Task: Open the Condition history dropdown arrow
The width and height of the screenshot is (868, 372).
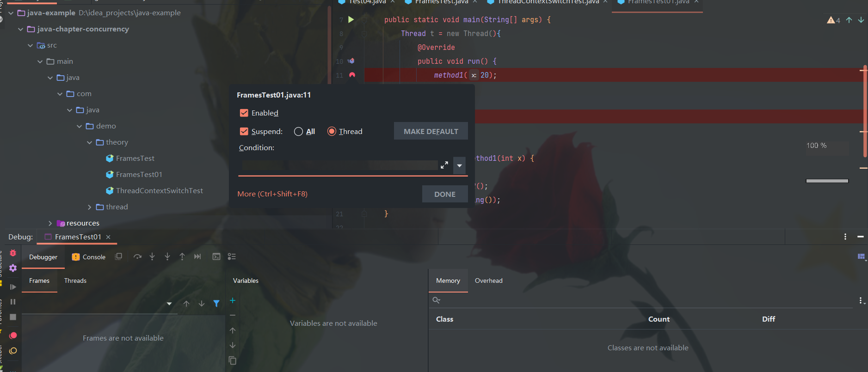Action: click(459, 165)
